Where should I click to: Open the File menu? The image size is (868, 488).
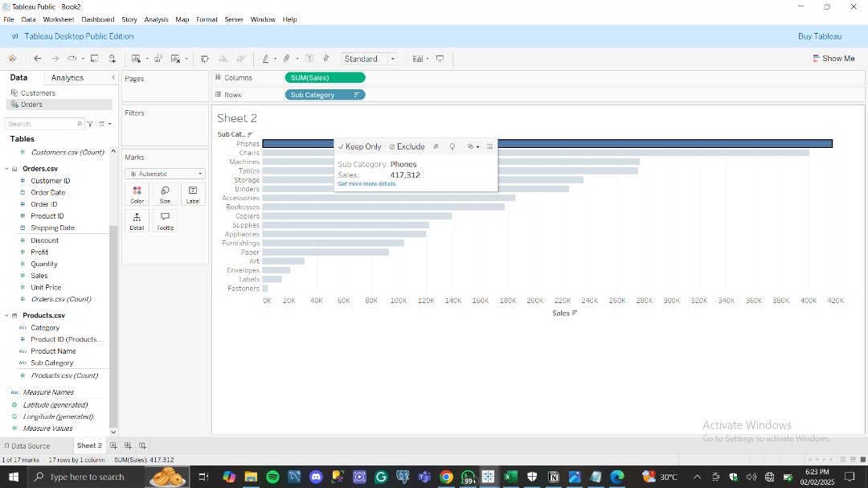9,19
